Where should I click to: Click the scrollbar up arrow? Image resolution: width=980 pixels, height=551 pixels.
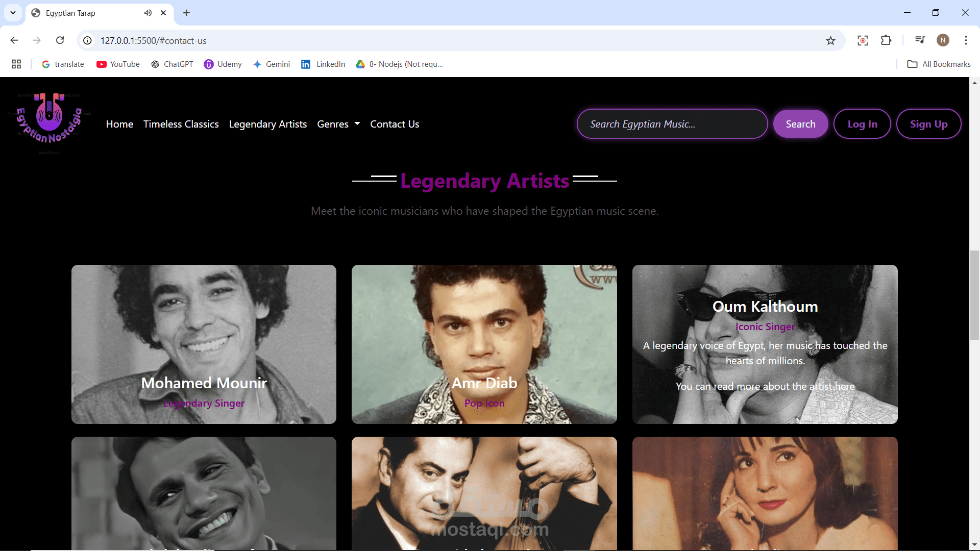coord(974,82)
